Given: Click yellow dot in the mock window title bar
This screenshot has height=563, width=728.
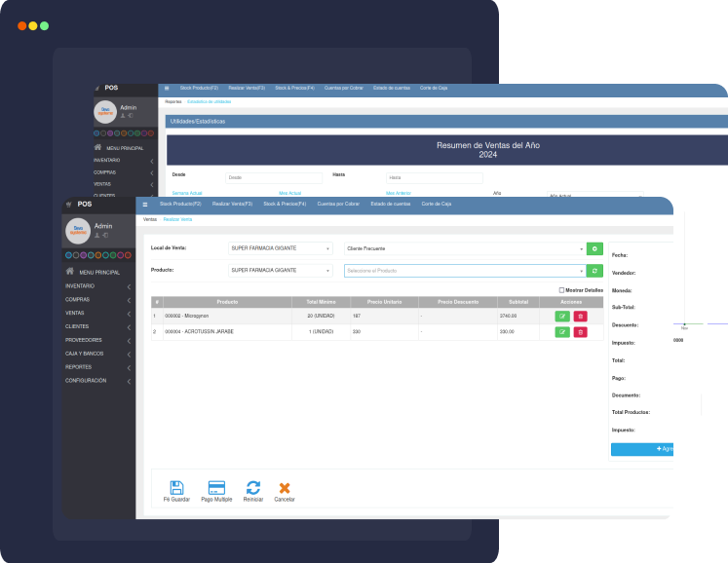Looking at the screenshot, I should coord(33,26).
